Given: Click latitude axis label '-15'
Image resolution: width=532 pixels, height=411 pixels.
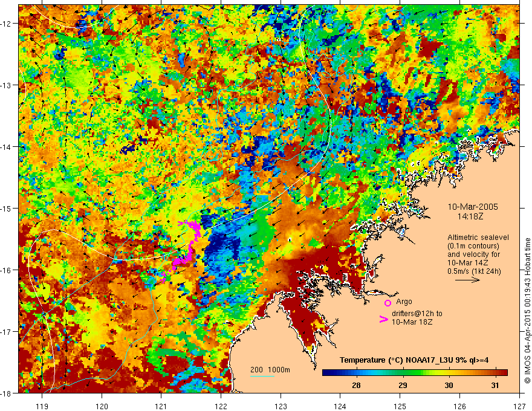Looking at the screenshot, I should [x=6, y=208].
